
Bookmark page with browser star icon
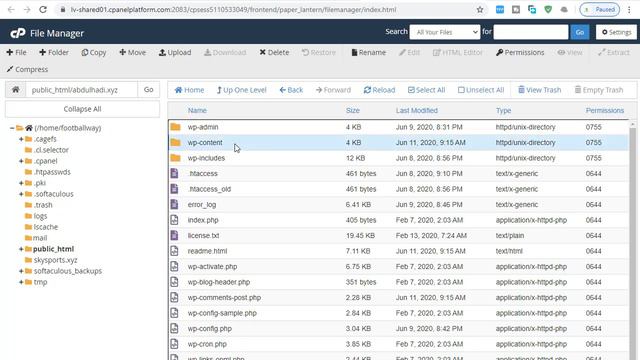480,9
